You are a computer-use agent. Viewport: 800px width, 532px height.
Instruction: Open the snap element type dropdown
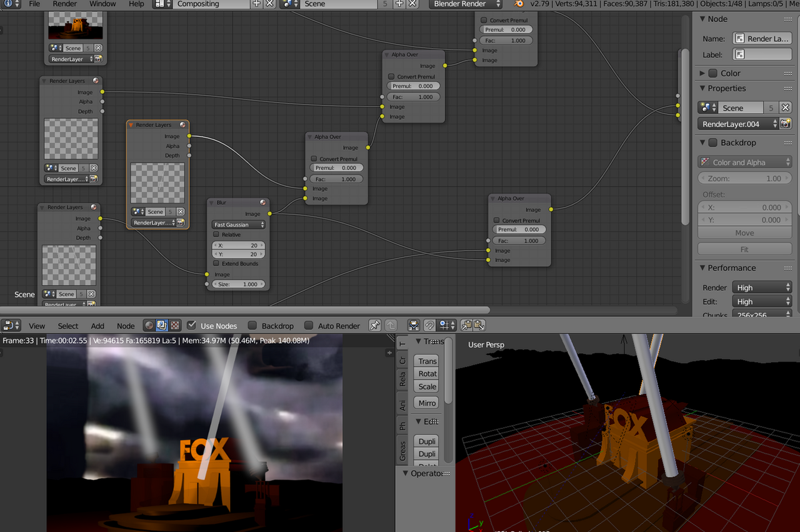(x=447, y=325)
